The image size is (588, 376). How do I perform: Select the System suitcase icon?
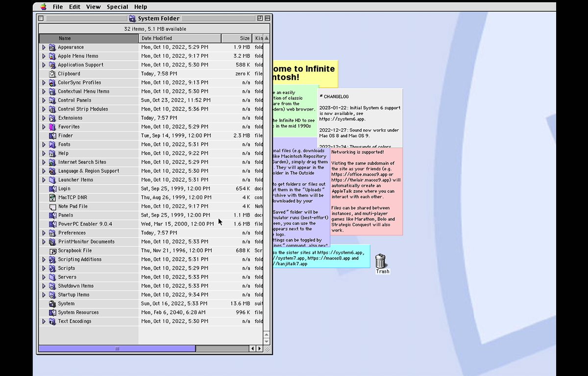coord(52,304)
